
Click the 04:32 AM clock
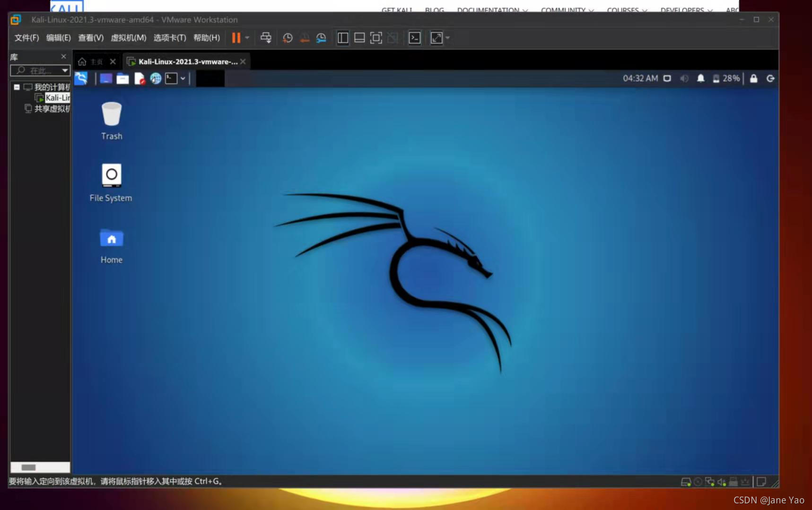(640, 78)
